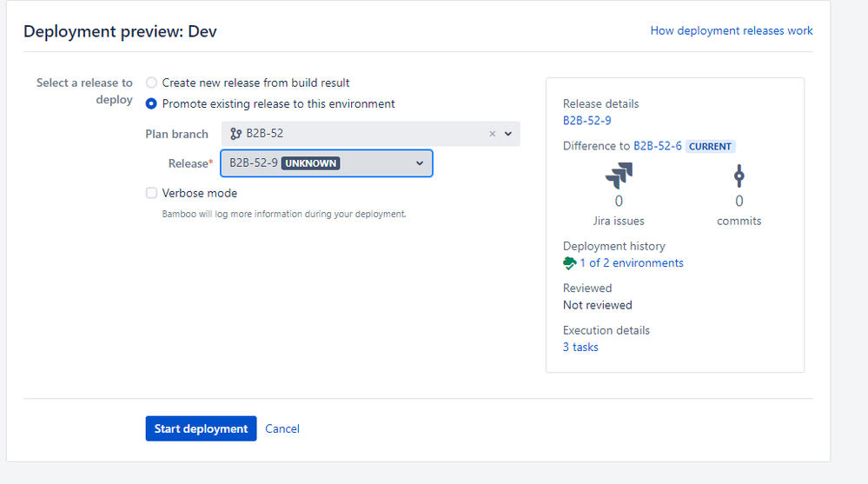868x484 pixels.
Task: Click the Deployment preview: Dev heading
Action: pyautogui.click(x=120, y=31)
